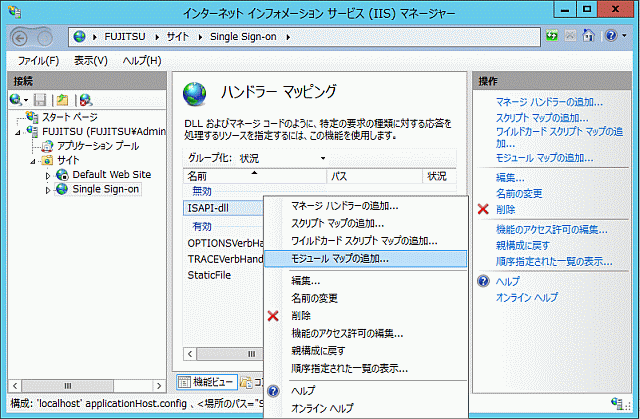Click the arrow after サイト in the address bar
The image size is (640, 419).
(200, 37)
